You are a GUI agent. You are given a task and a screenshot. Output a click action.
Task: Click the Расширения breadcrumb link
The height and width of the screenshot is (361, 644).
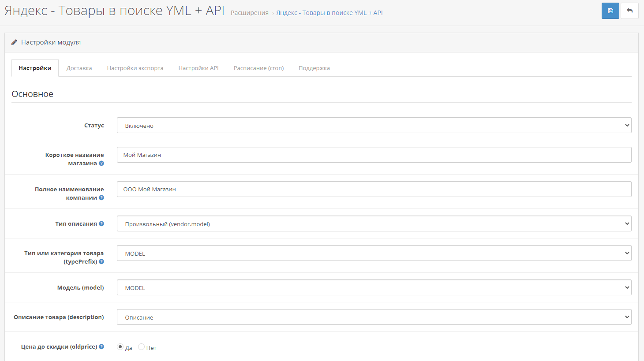click(250, 13)
